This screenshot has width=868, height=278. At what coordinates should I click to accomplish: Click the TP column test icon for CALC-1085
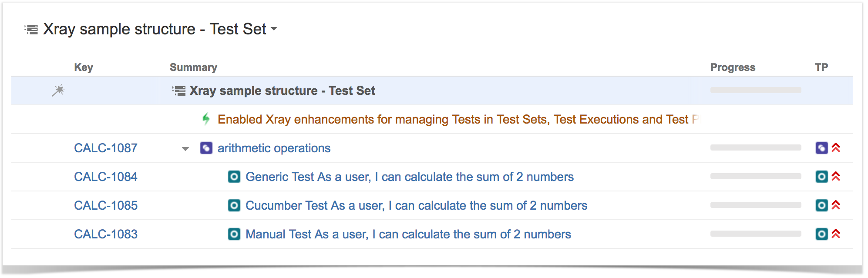coord(821,205)
